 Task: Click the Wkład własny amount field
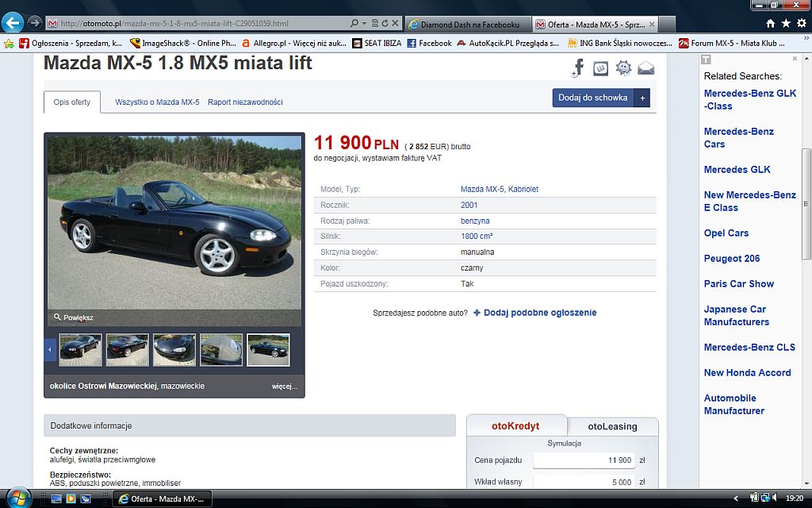584,482
